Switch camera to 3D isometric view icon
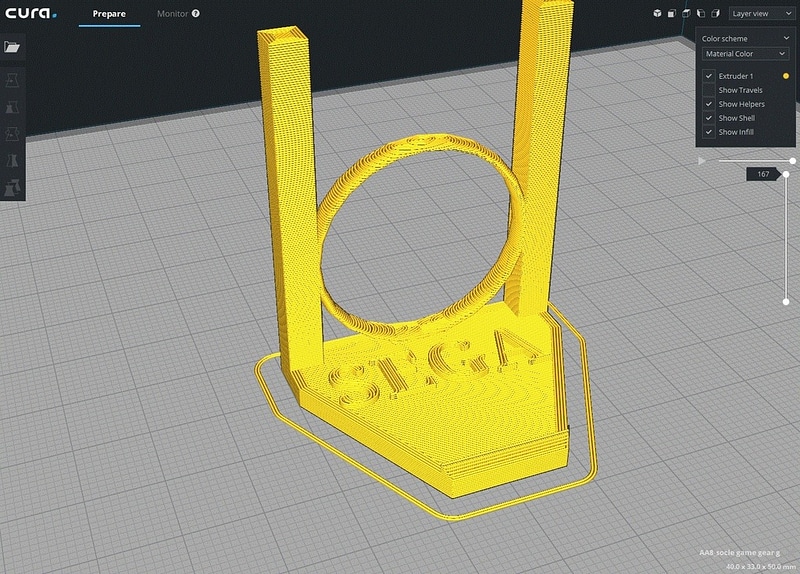Screen dimensions: 800x574 [657, 13]
